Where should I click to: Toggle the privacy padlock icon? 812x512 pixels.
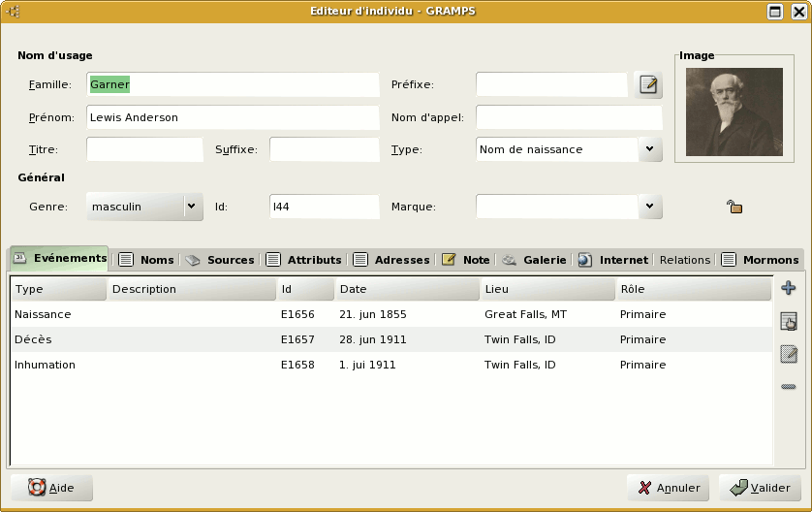coord(734,207)
